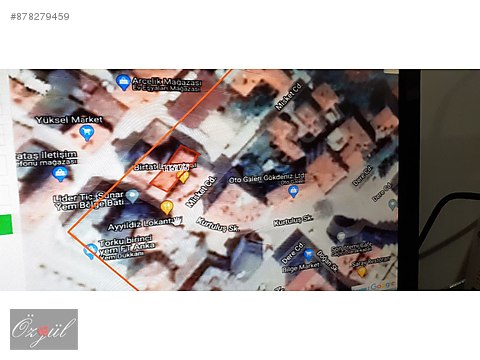The image size is (480, 360).
Task: Click the Özgül watermark logo
Action: (x=44, y=329)
